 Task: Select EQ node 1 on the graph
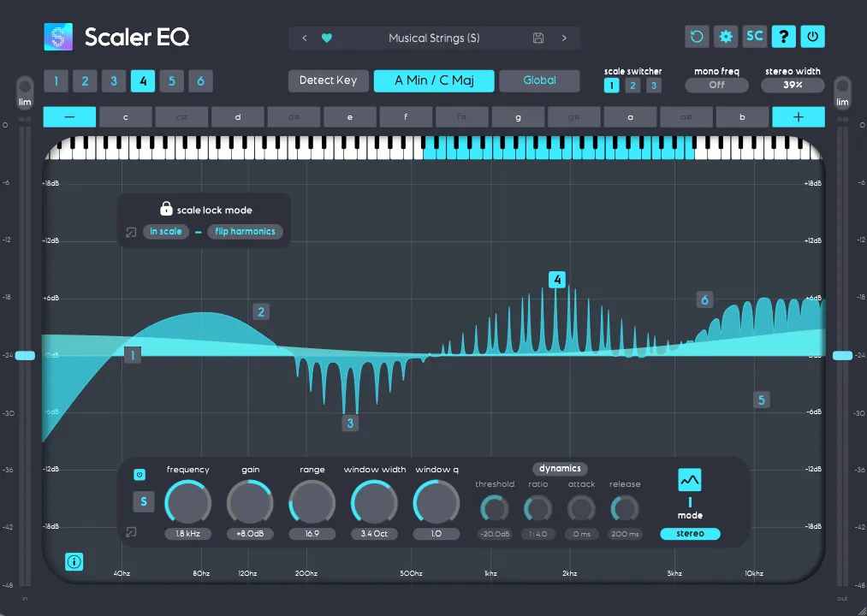133,355
